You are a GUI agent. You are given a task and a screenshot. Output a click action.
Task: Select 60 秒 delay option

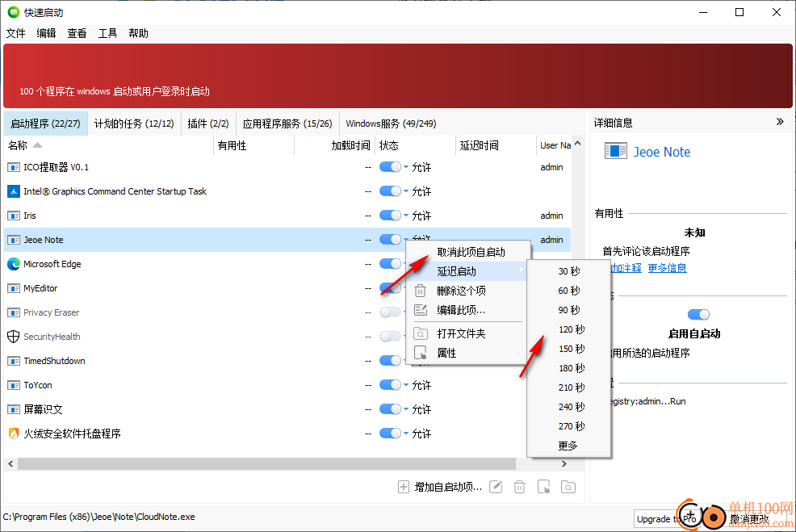pyautogui.click(x=569, y=291)
